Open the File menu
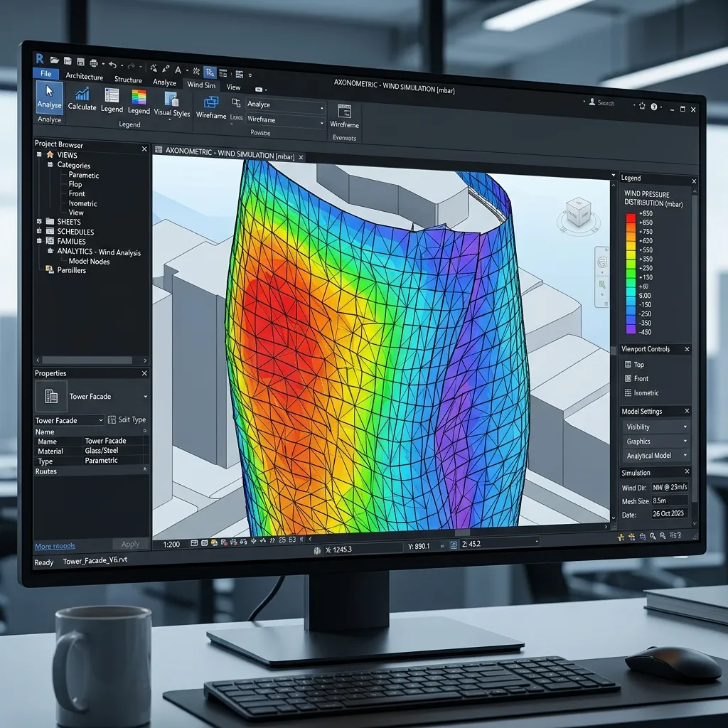728x728 pixels. (x=45, y=74)
